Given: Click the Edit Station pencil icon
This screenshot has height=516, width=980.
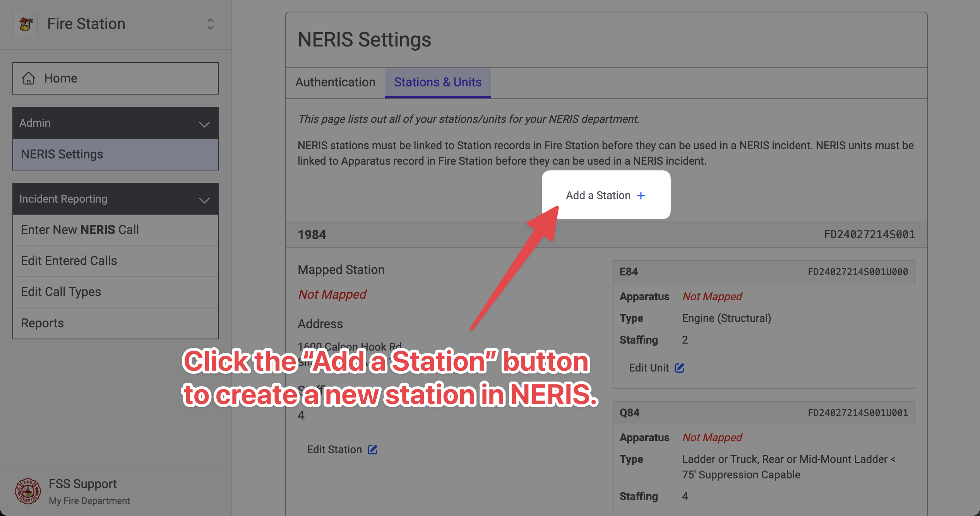Looking at the screenshot, I should pos(372,449).
